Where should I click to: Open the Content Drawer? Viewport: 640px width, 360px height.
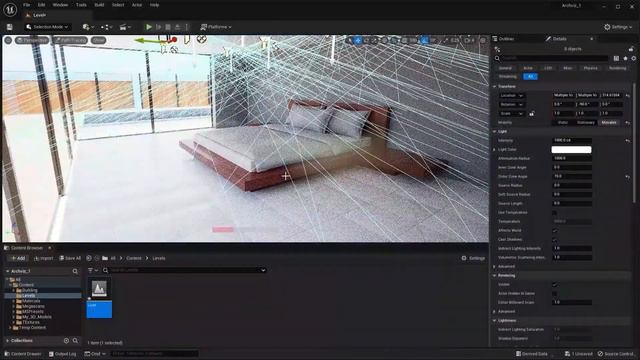23,354
